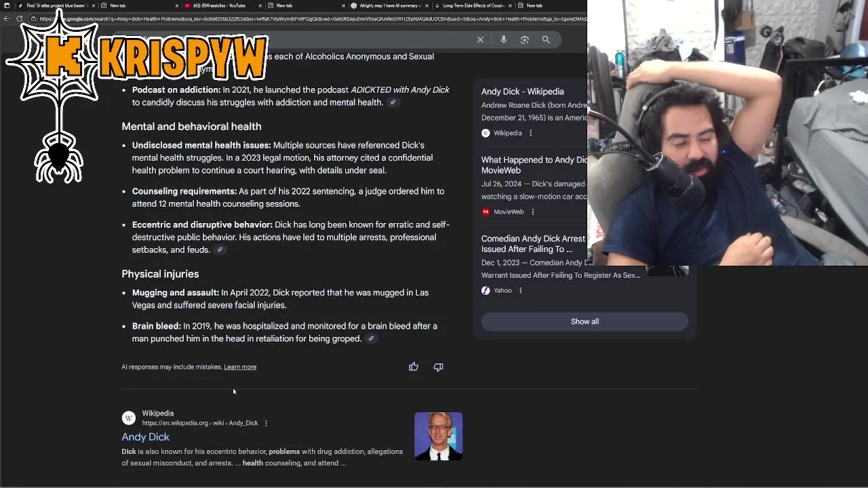Screen dimensions: 868x488
Task: Click 'Counseling requirements:' bold text
Action: click(184, 192)
